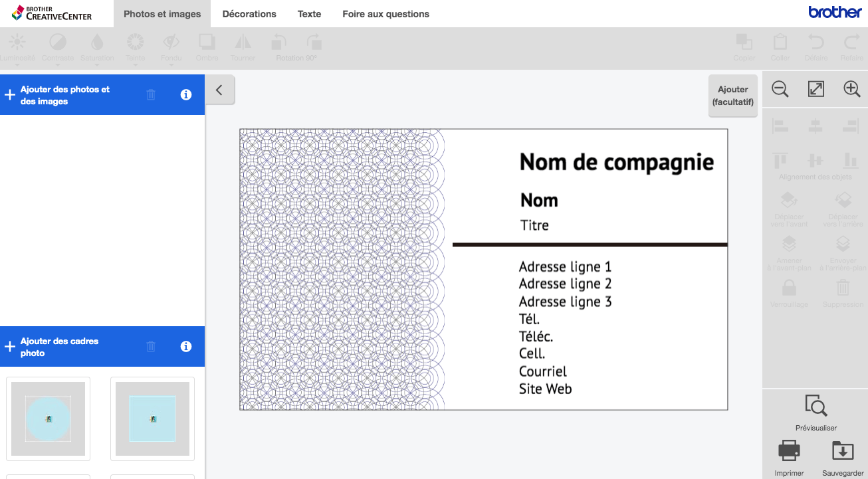Open the Fondu dropdown arrow

(171, 64)
